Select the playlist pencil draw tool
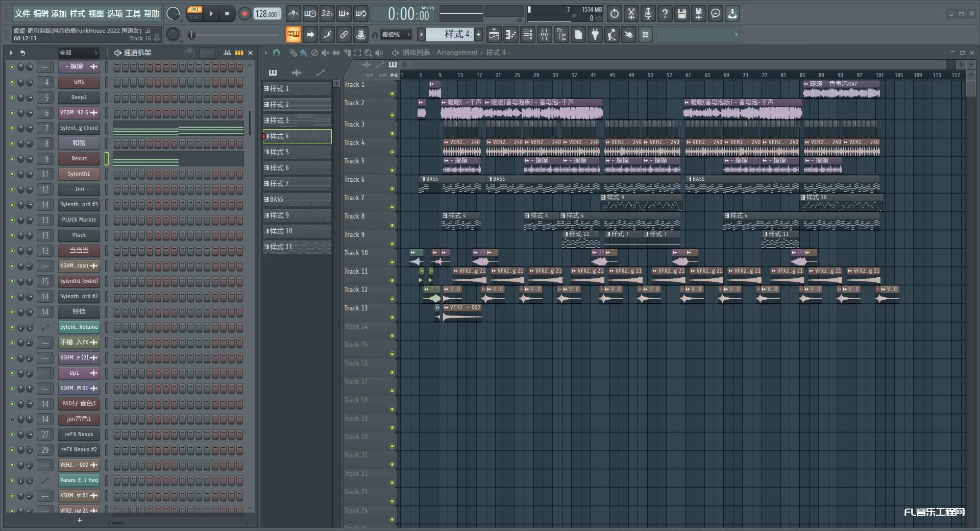 coord(293,53)
